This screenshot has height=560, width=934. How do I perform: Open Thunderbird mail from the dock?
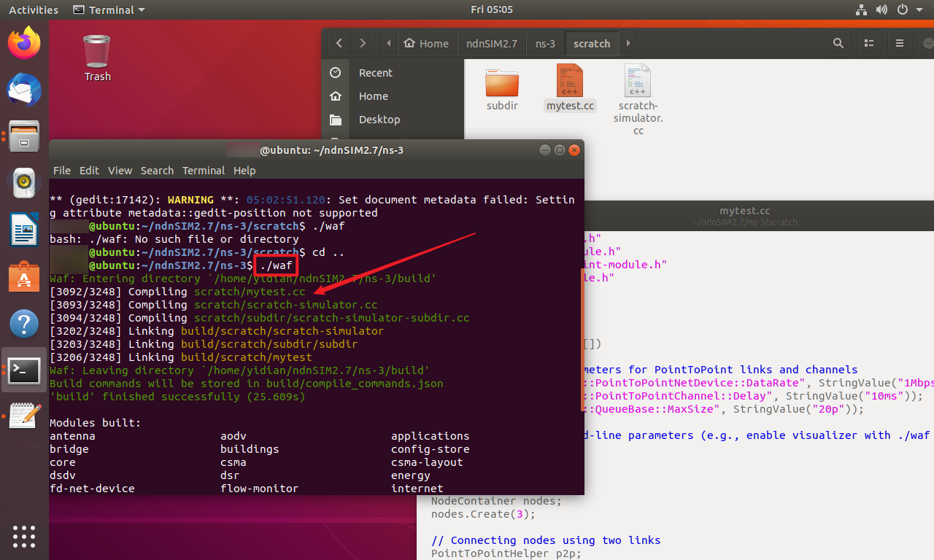pyautogui.click(x=24, y=90)
